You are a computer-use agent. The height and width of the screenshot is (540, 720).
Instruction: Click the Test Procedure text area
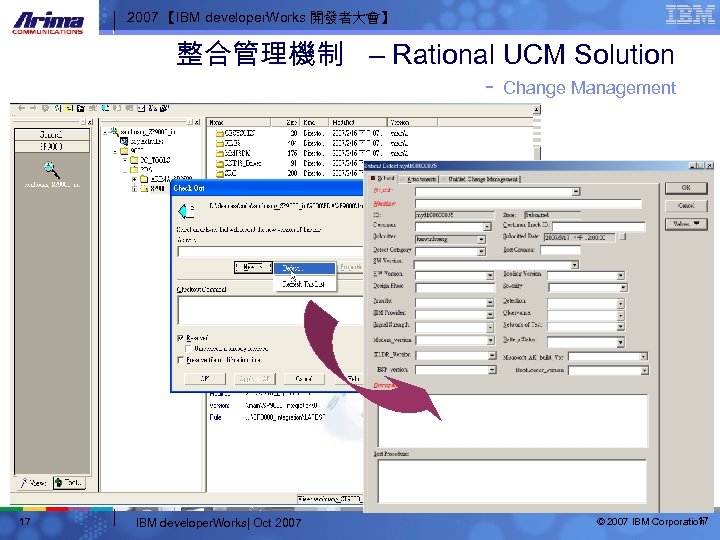point(512,481)
